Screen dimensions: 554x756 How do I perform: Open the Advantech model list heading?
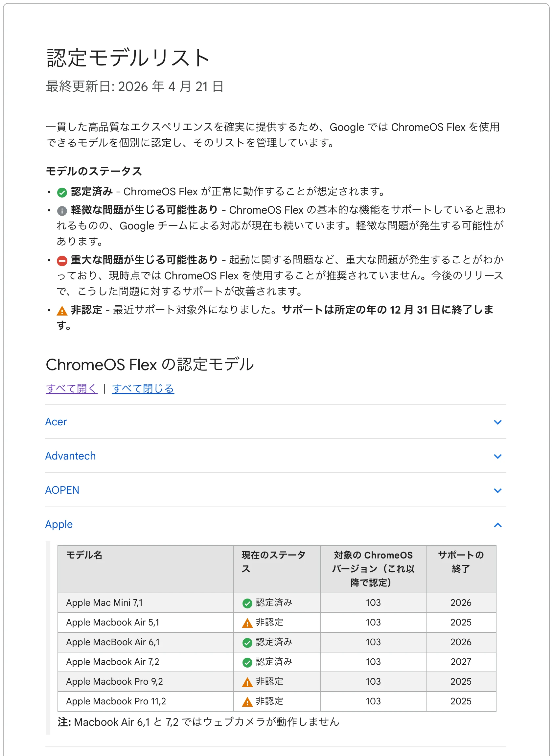(x=70, y=456)
